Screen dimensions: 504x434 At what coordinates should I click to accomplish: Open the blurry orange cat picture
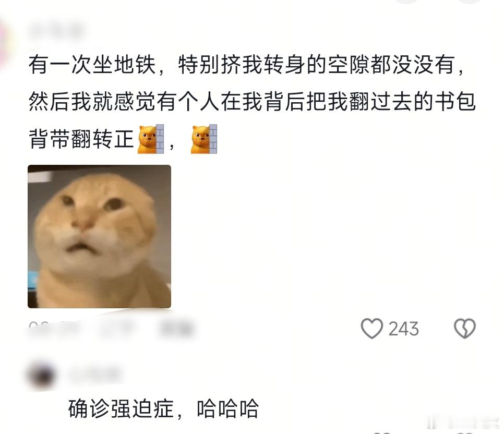(x=99, y=237)
